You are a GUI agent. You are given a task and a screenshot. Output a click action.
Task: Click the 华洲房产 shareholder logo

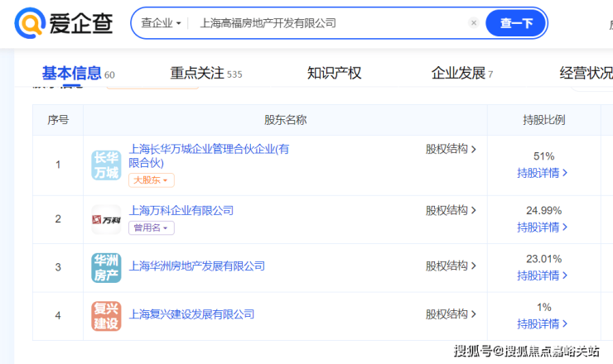tap(106, 267)
